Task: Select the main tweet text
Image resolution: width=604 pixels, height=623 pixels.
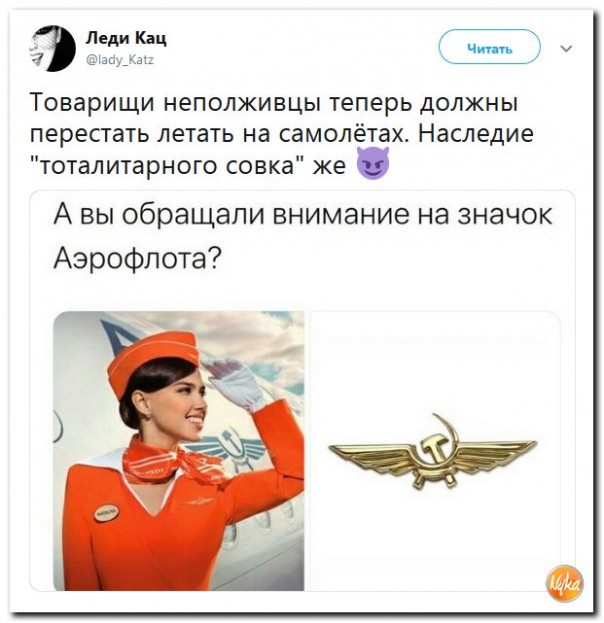Action: tap(282, 134)
